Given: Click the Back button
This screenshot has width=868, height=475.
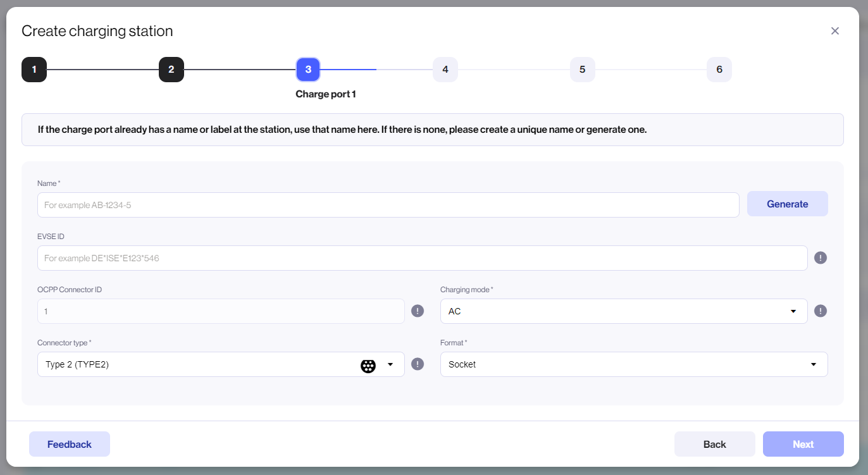Looking at the screenshot, I should 714,444.
